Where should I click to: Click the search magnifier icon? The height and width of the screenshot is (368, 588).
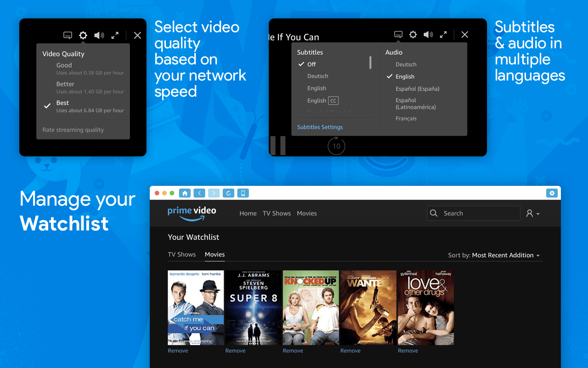coord(434,213)
